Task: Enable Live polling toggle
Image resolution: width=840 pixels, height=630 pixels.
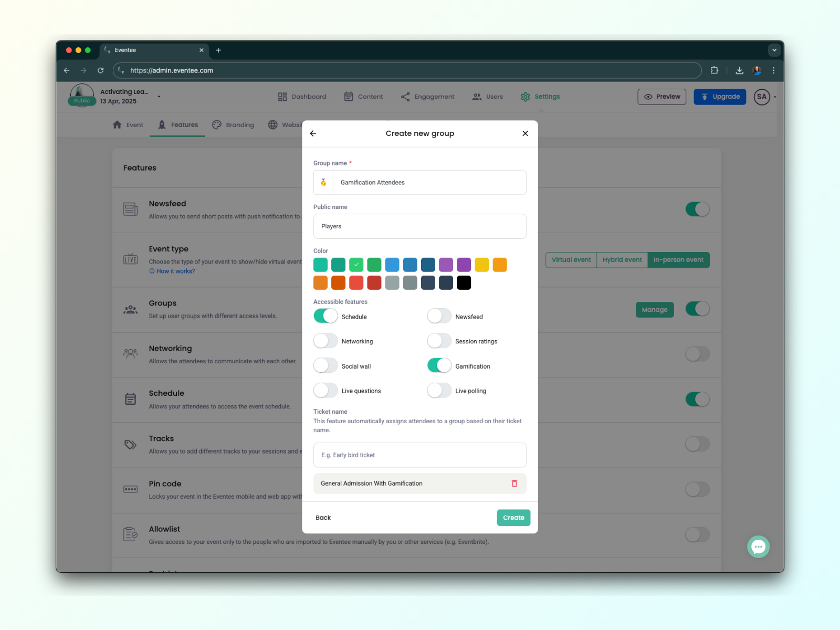Action: [x=439, y=391]
